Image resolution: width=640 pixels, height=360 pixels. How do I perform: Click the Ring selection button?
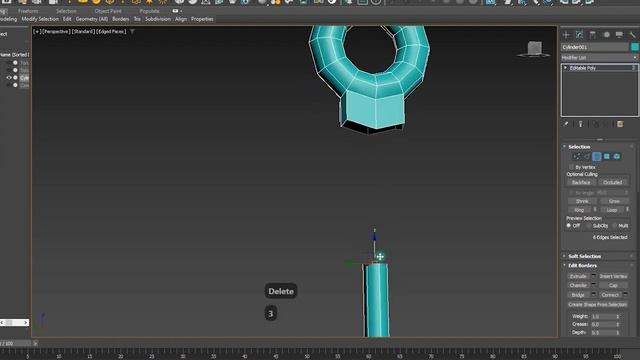579,210
